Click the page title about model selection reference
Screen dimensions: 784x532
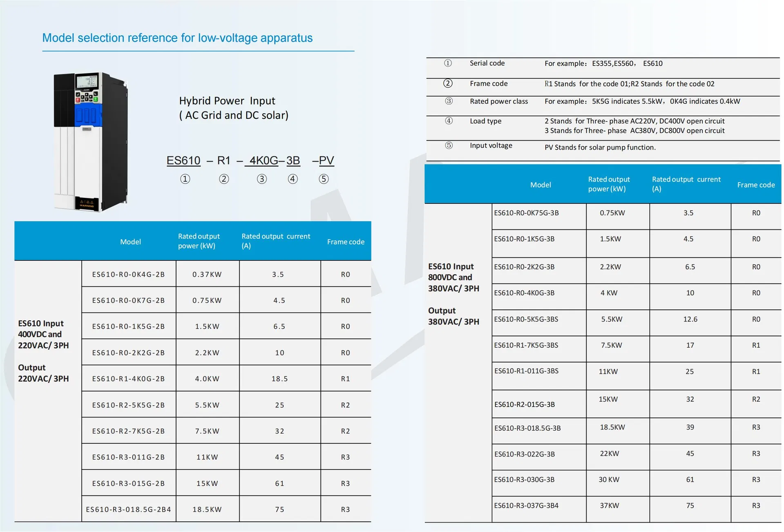[177, 38]
